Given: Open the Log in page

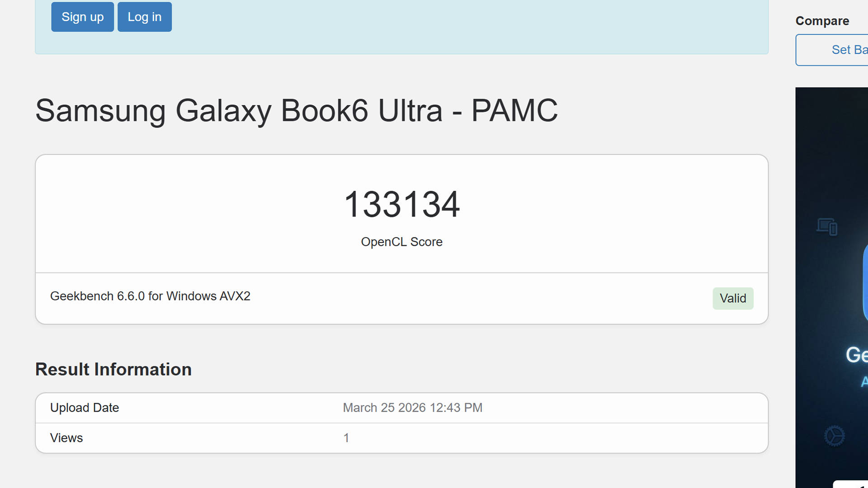Looking at the screenshot, I should click(145, 17).
